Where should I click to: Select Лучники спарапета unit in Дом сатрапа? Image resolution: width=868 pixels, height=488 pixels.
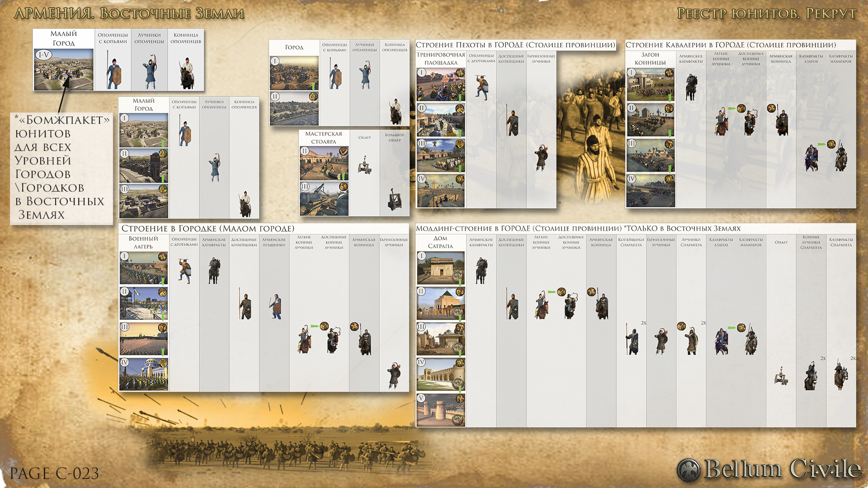pos(691,341)
